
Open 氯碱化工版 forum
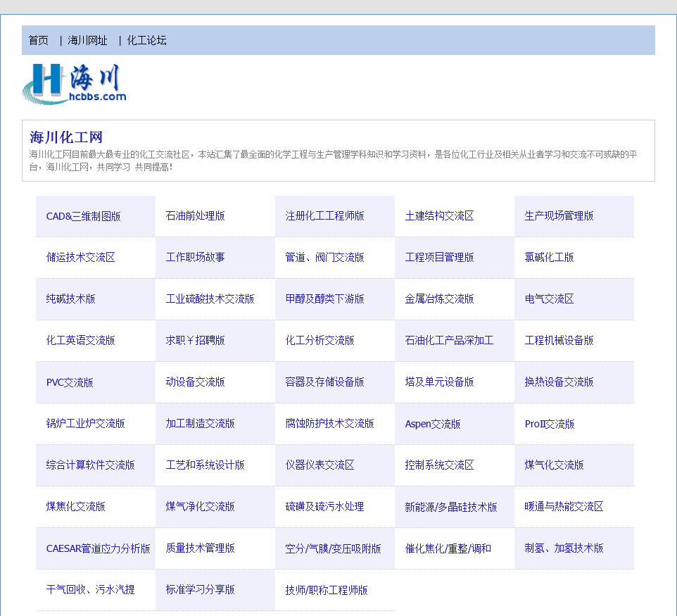tap(549, 258)
